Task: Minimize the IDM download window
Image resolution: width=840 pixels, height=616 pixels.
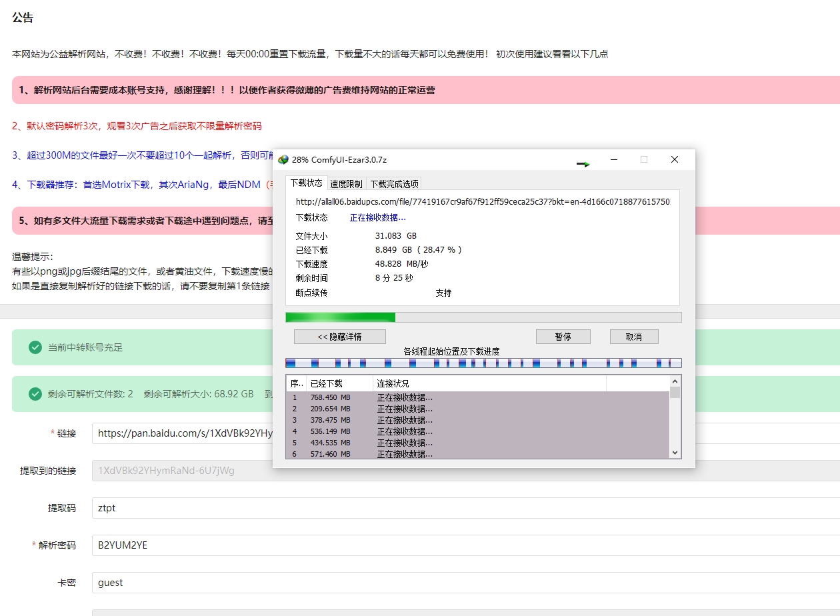Action: [613, 159]
